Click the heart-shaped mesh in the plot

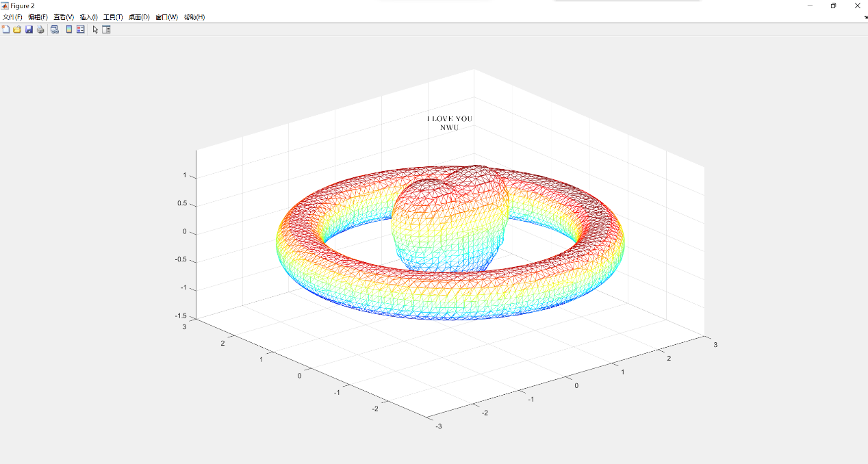[x=448, y=222]
